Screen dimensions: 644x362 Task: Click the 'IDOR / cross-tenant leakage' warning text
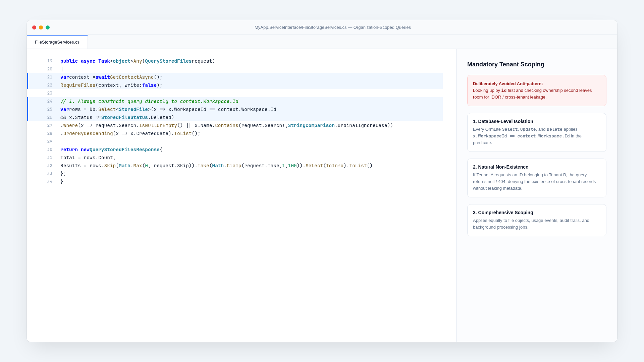[518, 97]
